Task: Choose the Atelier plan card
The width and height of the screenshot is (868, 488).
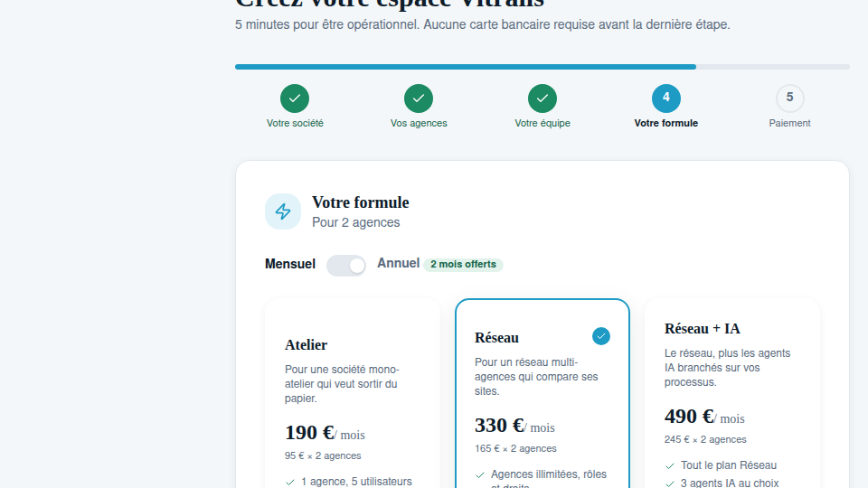Action: coord(353,393)
